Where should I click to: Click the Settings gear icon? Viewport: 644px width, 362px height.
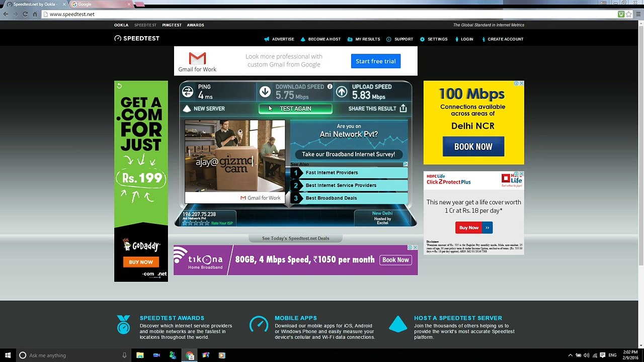point(422,39)
